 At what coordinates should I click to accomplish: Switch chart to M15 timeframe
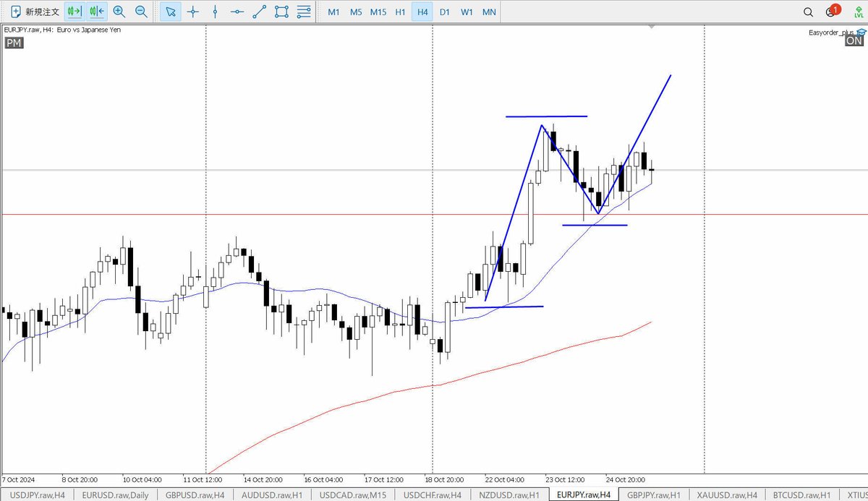tap(378, 12)
